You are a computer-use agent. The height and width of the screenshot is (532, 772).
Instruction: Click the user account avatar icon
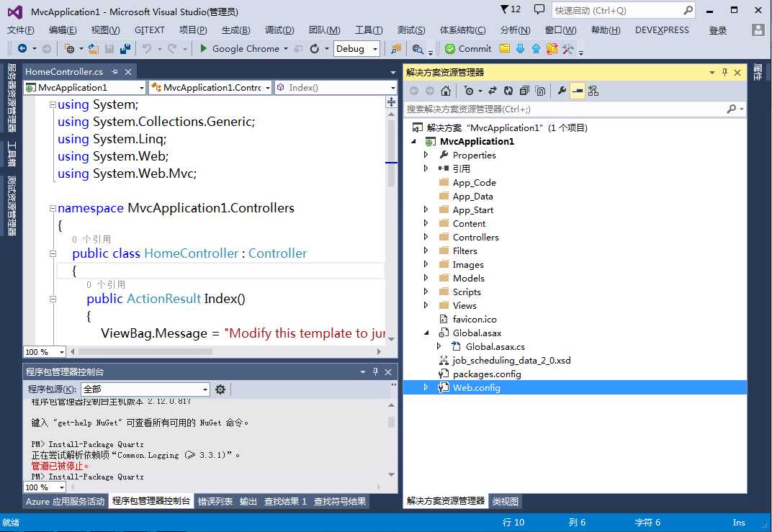pos(758,30)
